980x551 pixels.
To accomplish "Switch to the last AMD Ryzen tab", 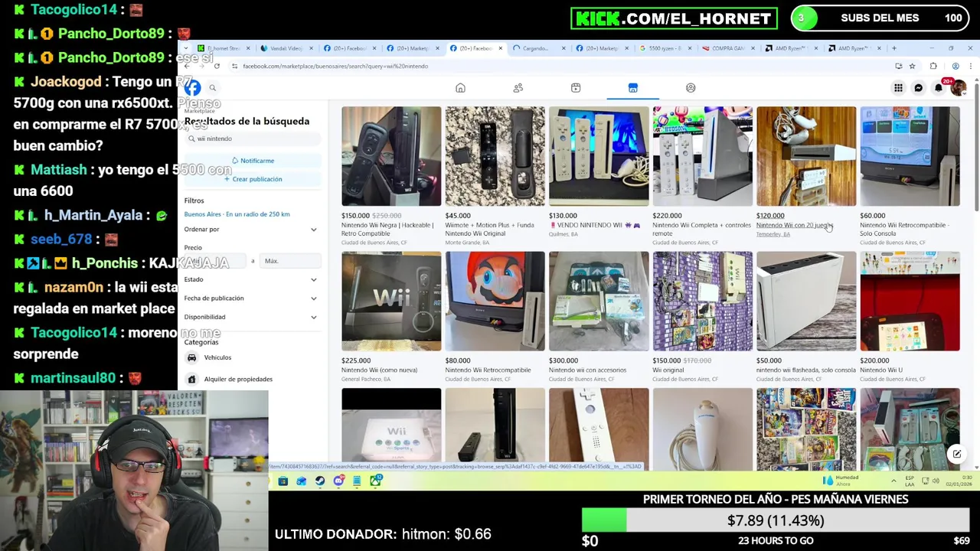I will (x=853, y=48).
